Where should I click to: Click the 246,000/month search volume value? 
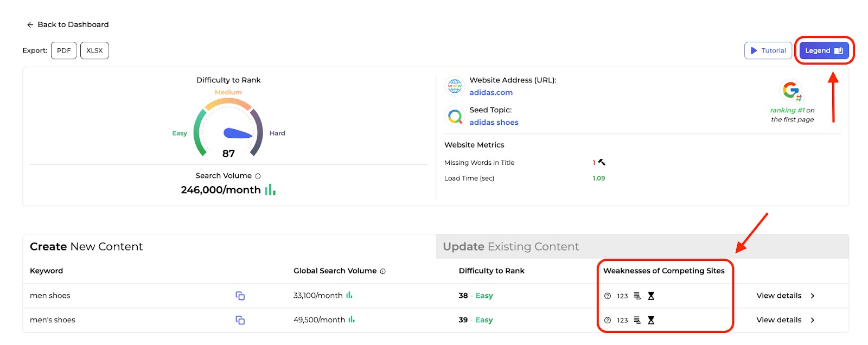pos(221,190)
